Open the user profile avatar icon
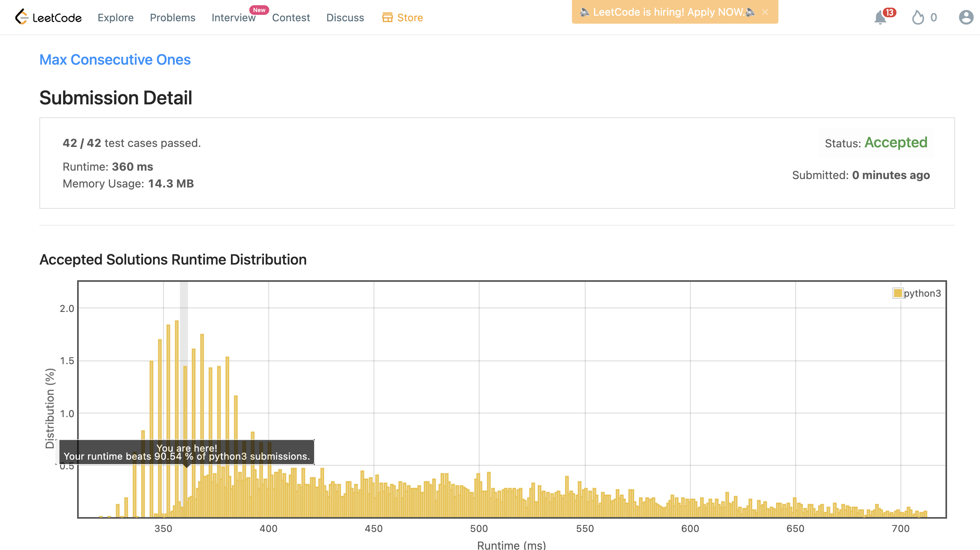The height and width of the screenshot is (550, 980). point(966,17)
